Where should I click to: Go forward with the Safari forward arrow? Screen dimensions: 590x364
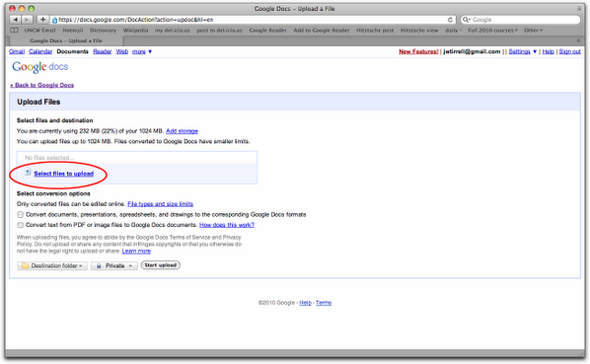point(27,19)
